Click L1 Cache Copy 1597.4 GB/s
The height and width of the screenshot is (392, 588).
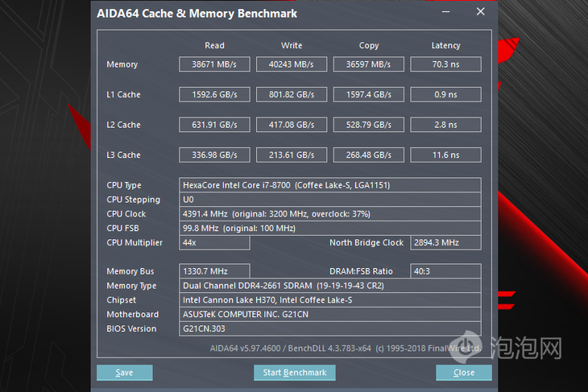click(x=369, y=94)
